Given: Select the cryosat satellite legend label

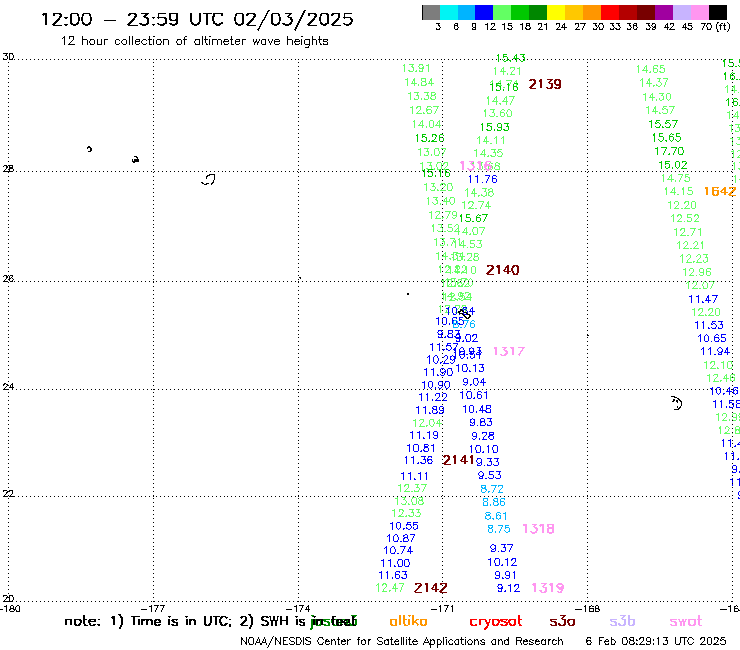Looking at the screenshot, I should click(496, 622).
